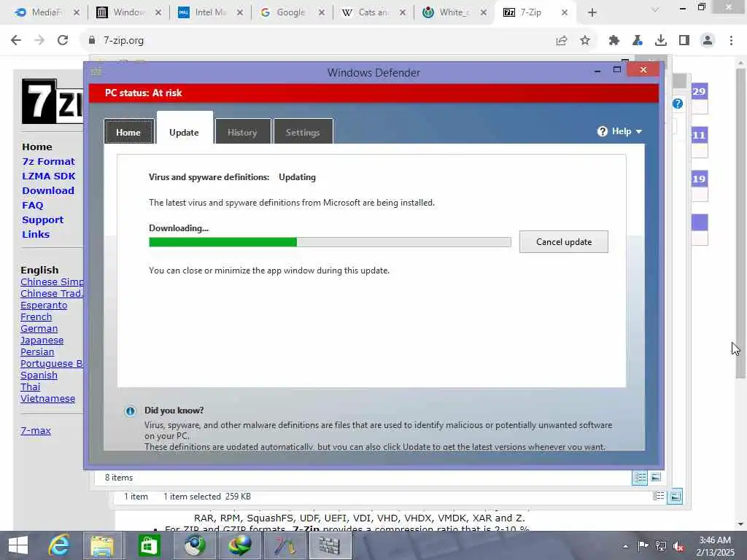Open Internet Explorer from the taskbar
This screenshot has height=560, width=747.
(59, 545)
